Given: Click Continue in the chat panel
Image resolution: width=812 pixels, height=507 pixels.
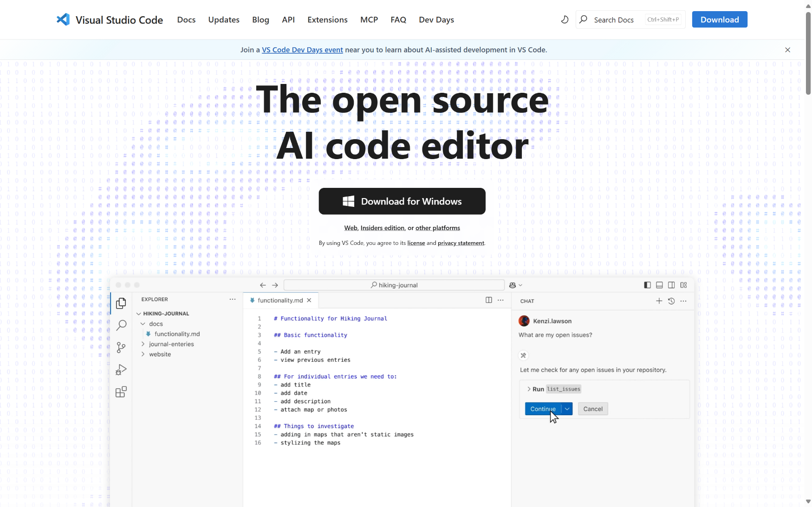Looking at the screenshot, I should [543, 409].
